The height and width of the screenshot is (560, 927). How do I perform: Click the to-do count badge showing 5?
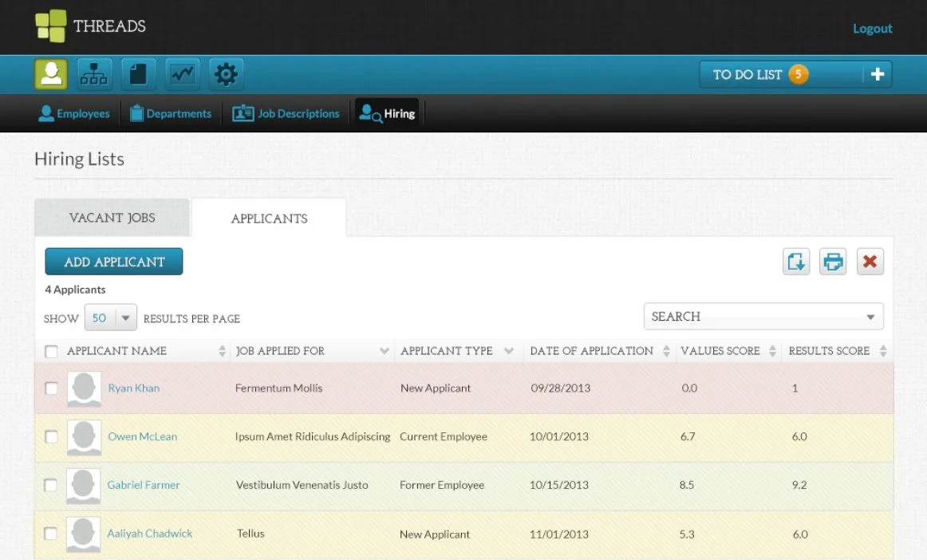pos(798,74)
